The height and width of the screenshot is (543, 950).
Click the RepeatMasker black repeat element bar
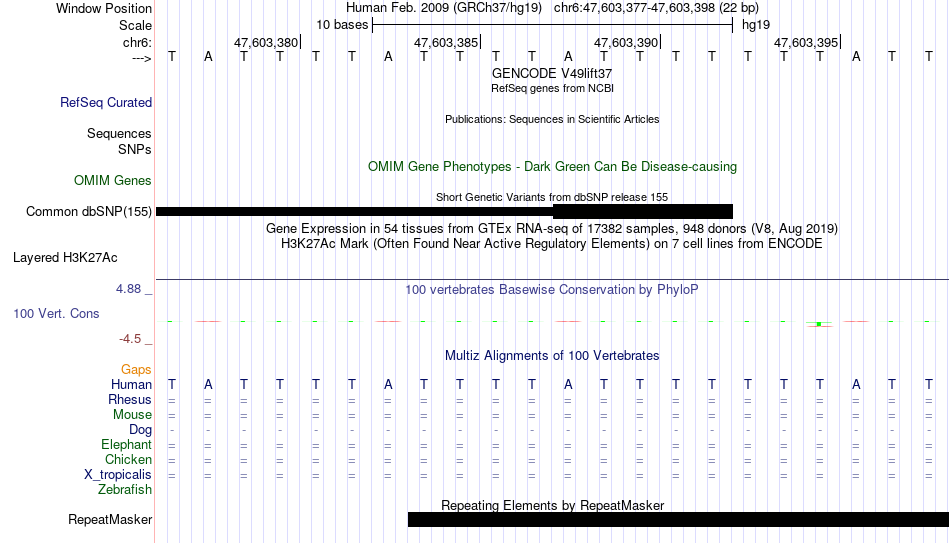click(x=679, y=519)
